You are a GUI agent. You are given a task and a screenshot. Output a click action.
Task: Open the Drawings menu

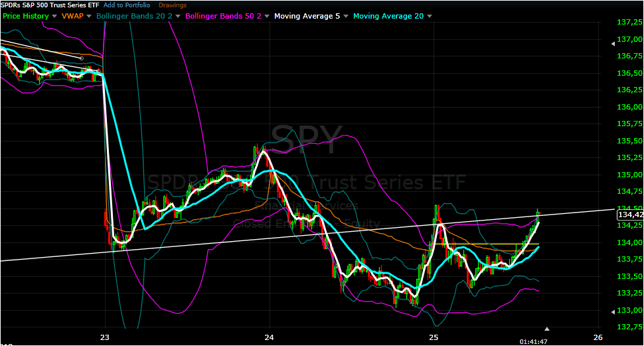173,5
